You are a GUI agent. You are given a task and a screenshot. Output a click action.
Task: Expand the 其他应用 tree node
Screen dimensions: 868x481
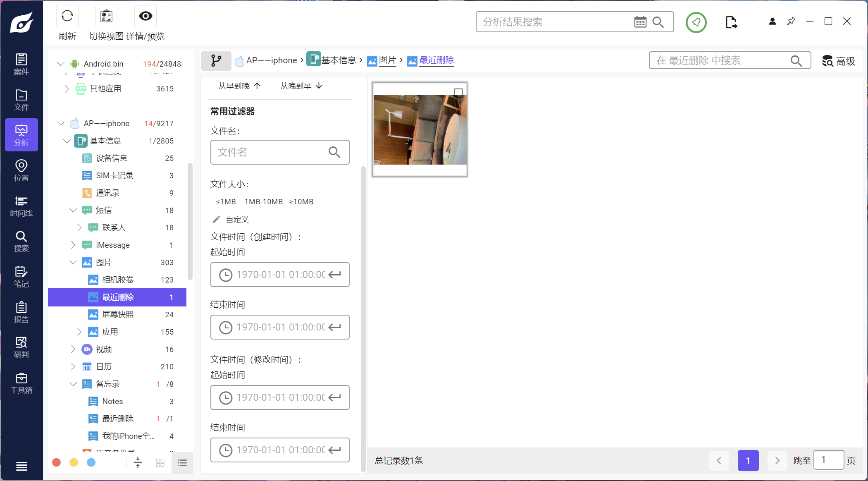tap(67, 89)
